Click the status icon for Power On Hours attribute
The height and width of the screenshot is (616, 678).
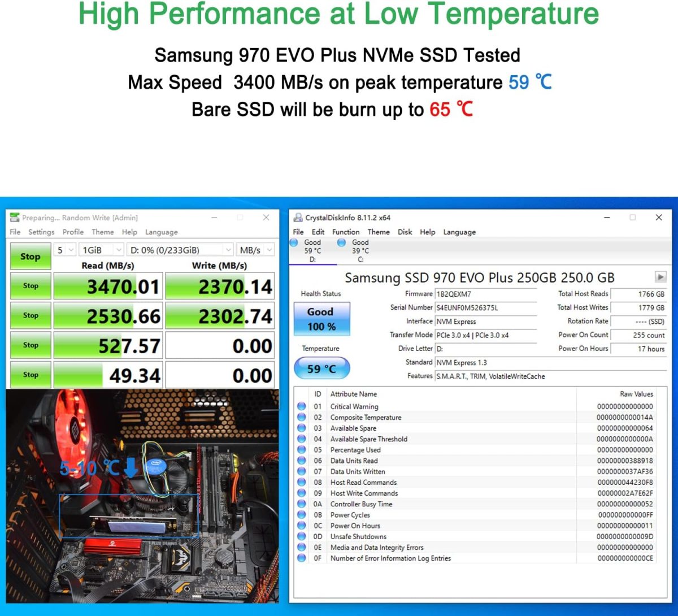[302, 526]
